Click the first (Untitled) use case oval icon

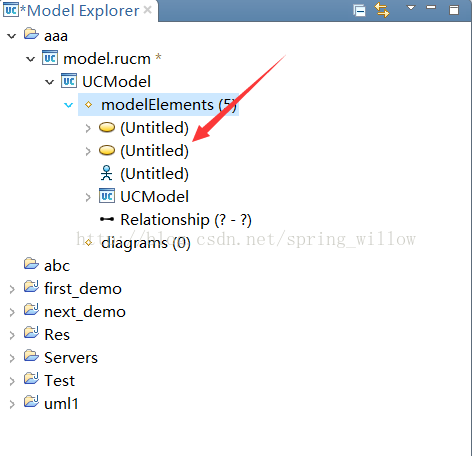point(107,127)
